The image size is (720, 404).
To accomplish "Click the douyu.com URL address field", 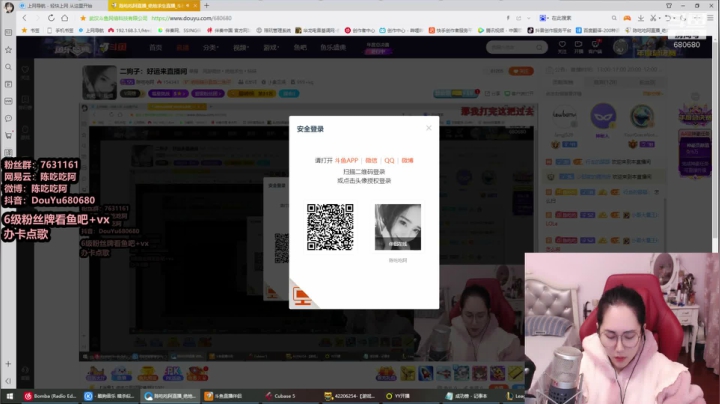I will [191, 18].
